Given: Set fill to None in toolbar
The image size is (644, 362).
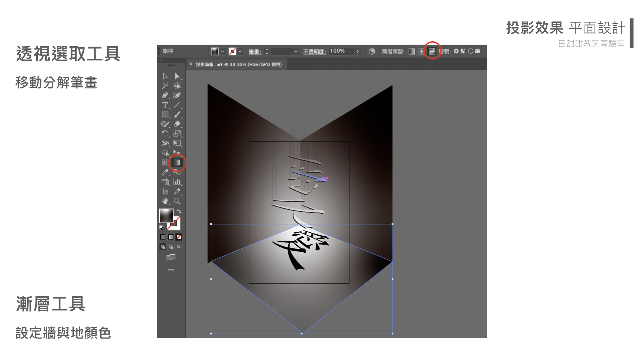Looking at the screenshot, I should [x=179, y=237].
